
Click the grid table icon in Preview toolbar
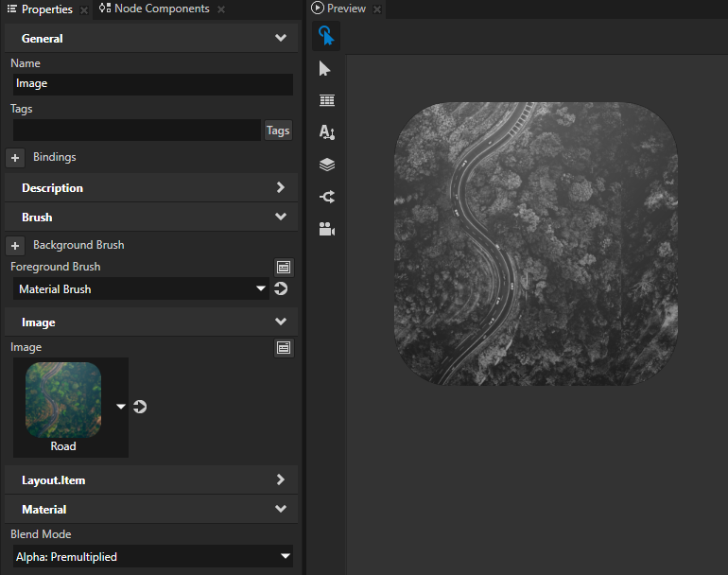pos(326,100)
